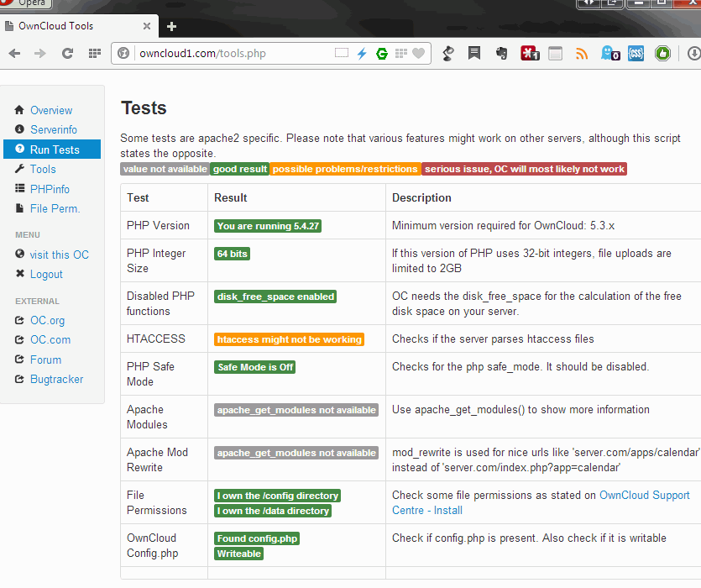Go back using the browser back arrow
701x588 pixels.
[14, 54]
